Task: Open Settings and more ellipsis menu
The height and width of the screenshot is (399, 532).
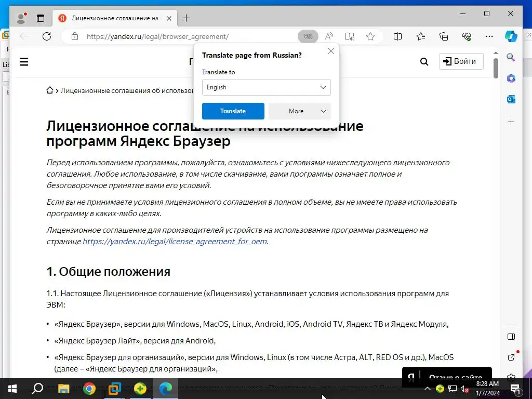Action: click(x=489, y=36)
